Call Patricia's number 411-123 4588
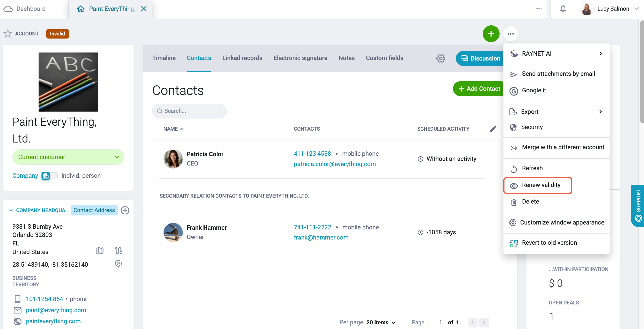 [312, 154]
